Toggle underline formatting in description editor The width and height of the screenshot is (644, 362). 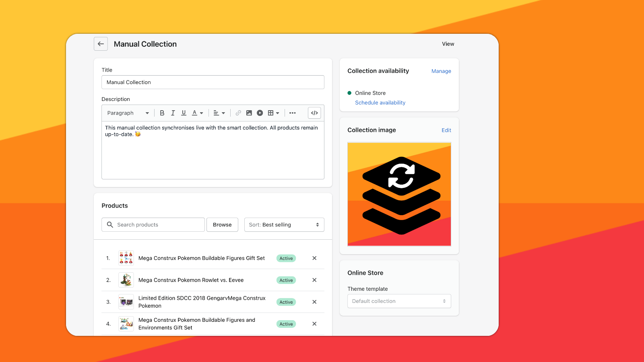click(184, 113)
